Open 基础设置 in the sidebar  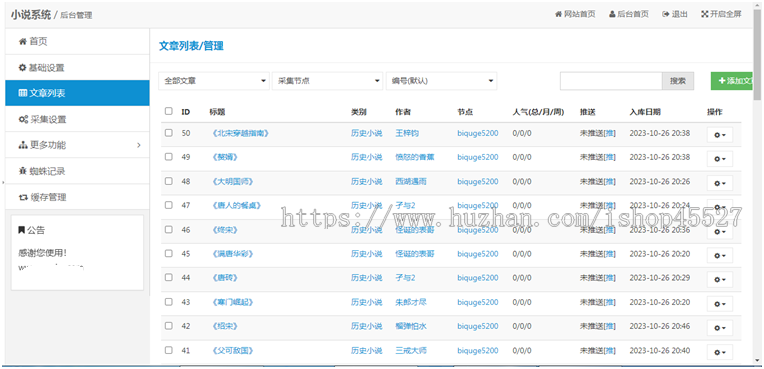point(77,67)
